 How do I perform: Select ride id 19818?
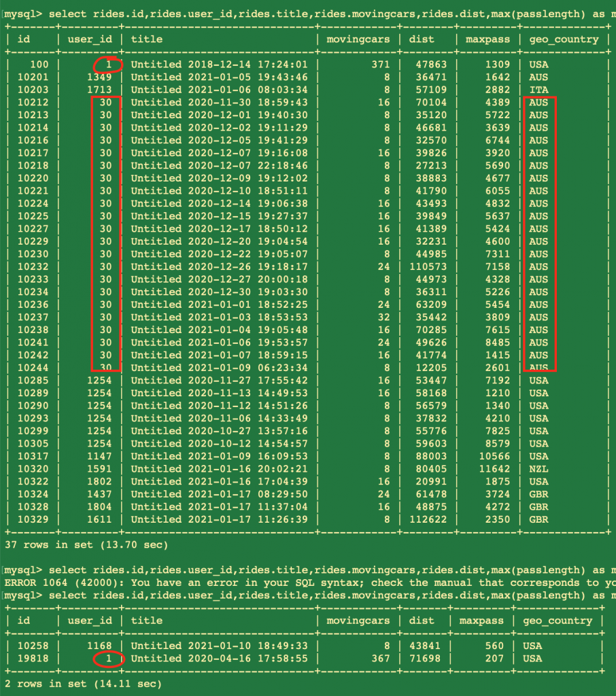click(33, 659)
